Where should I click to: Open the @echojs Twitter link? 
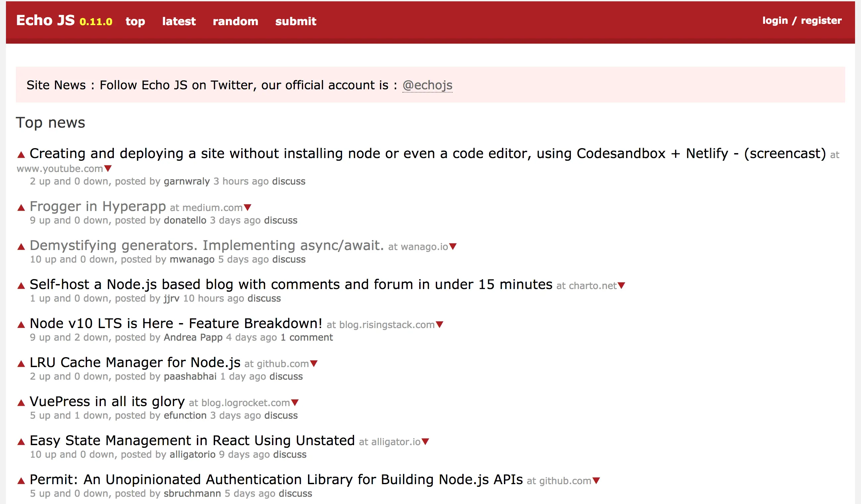[x=427, y=85]
